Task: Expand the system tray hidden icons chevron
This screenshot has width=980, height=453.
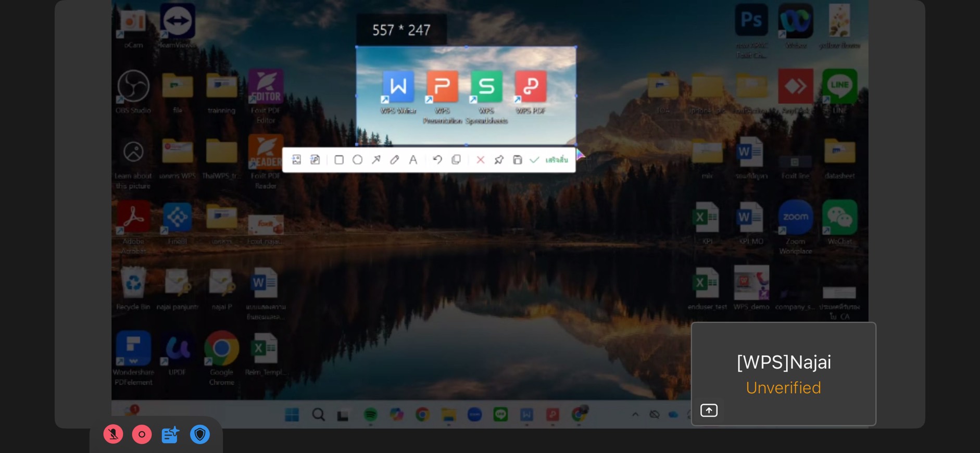Action: click(635, 414)
